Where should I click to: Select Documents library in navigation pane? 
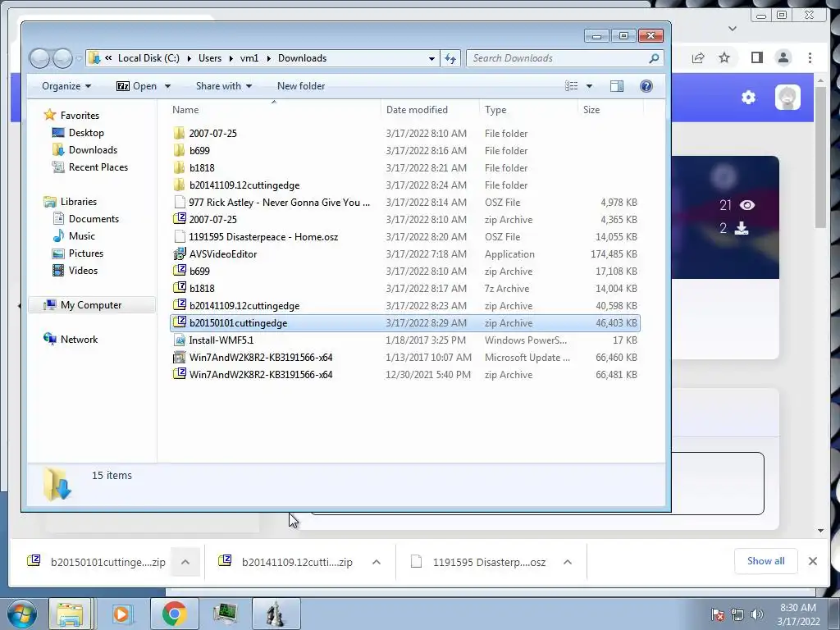94,219
